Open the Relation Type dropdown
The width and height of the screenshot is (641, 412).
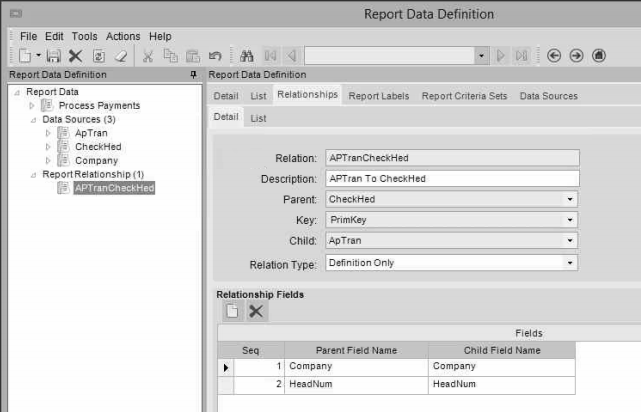point(570,262)
